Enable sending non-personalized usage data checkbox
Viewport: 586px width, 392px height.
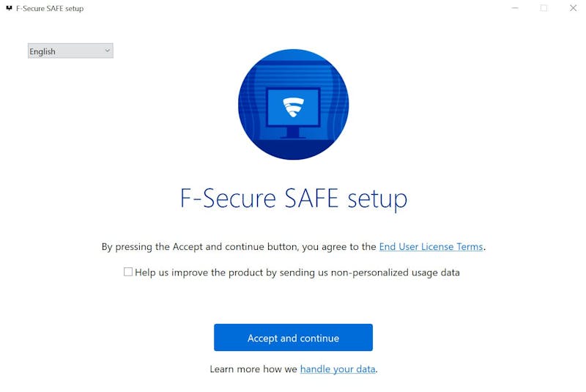tap(128, 272)
